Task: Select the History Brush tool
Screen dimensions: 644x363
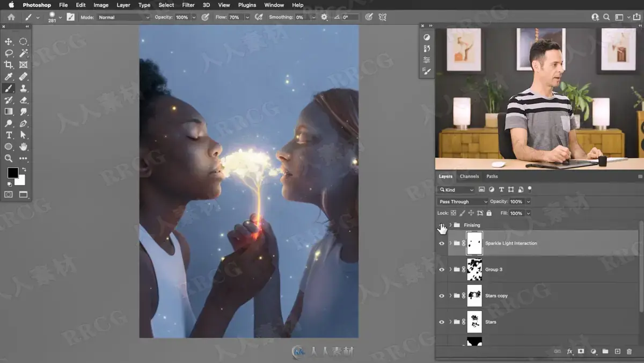Action: click(9, 100)
